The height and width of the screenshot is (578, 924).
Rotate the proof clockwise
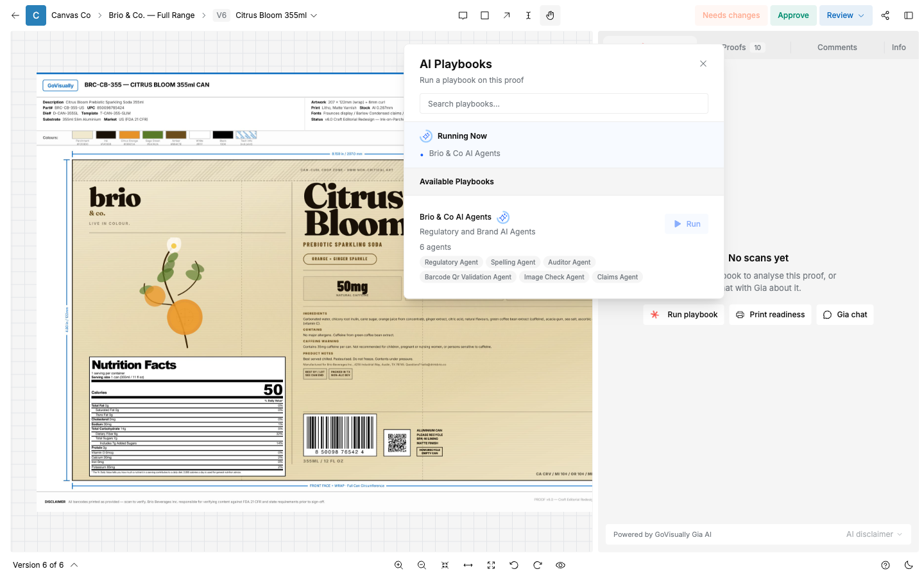coord(537,565)
